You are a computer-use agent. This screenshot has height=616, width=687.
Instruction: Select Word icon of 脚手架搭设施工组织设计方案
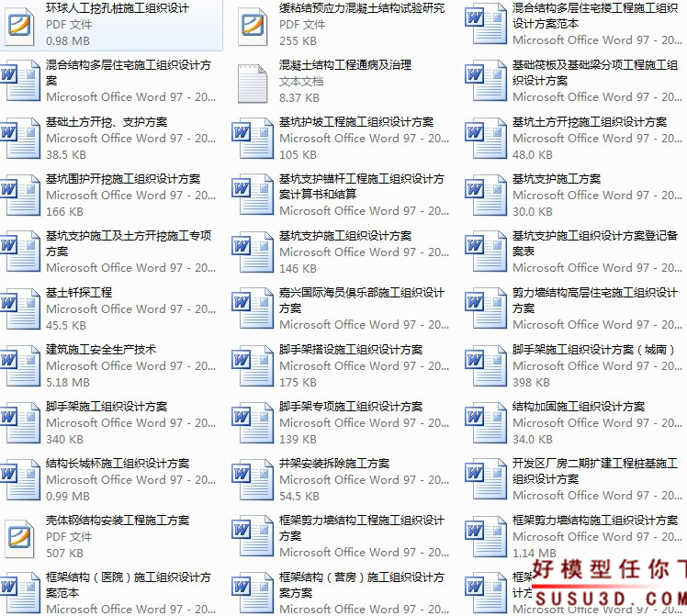(x=253, y=365)
